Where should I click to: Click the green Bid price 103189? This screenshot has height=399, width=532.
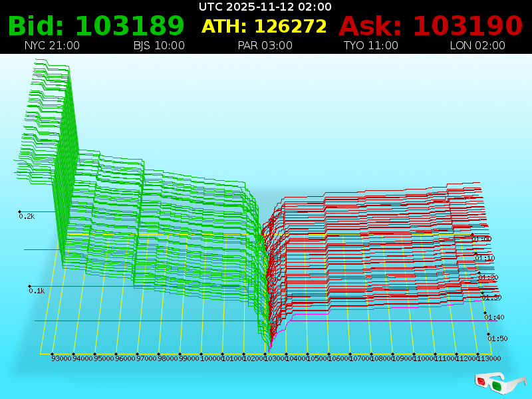click(x=96, y=26)
